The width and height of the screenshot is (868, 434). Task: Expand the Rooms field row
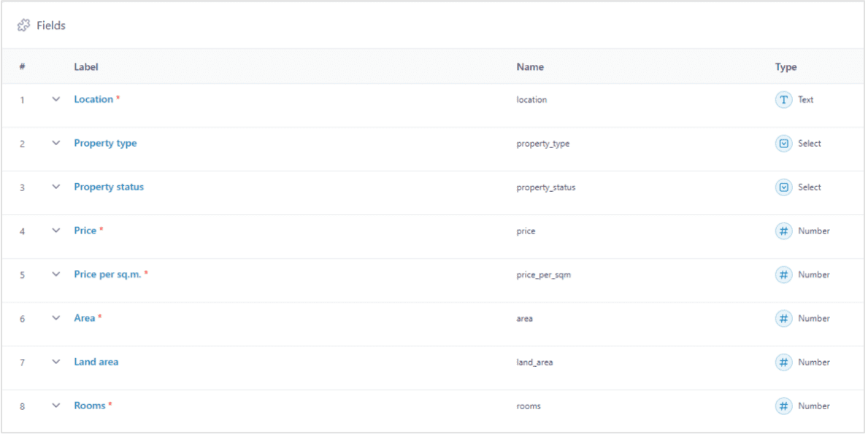[56, 406]
